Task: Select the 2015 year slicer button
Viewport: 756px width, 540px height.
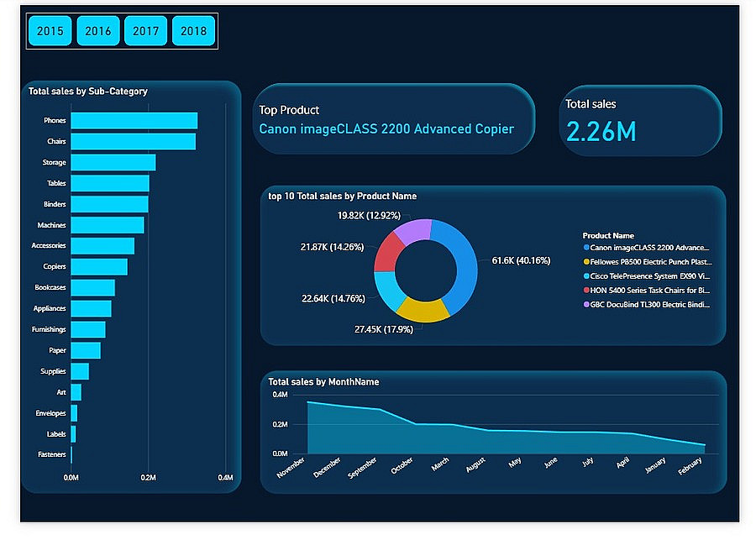Action: tap(50, 31)
